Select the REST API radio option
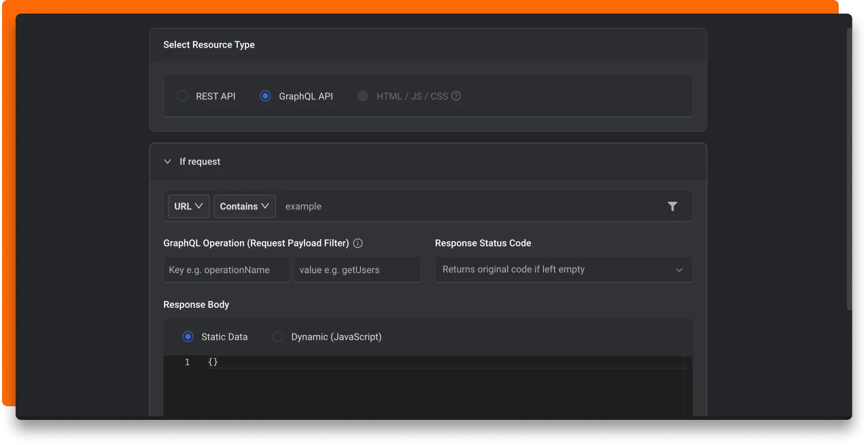 [x=182, y=96]
